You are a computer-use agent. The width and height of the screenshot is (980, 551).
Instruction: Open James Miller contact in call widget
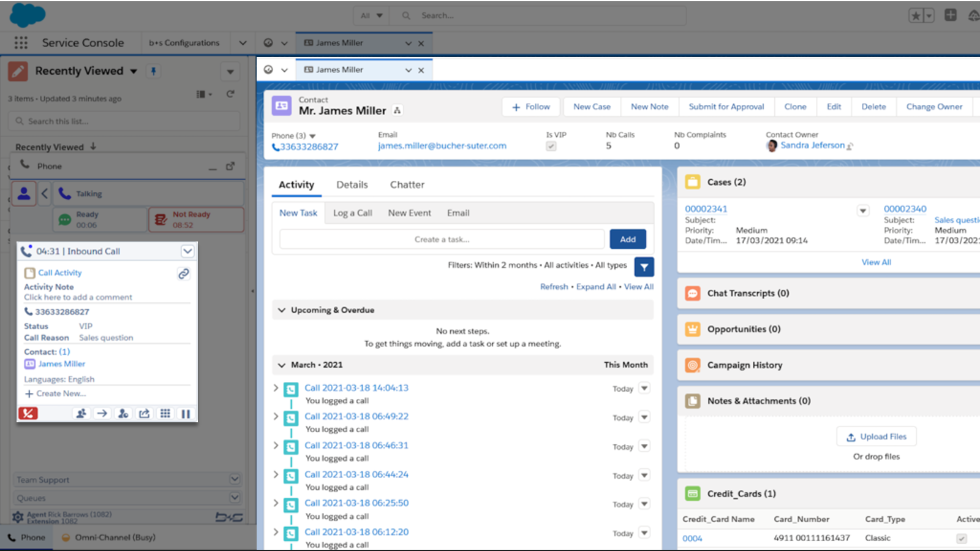pos(61,364)
